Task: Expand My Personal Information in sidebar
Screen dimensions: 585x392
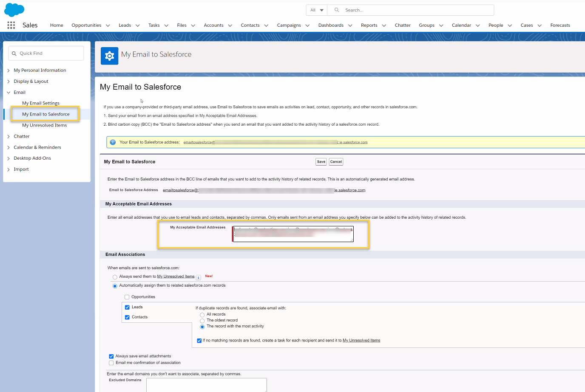Action: point(9,71)
